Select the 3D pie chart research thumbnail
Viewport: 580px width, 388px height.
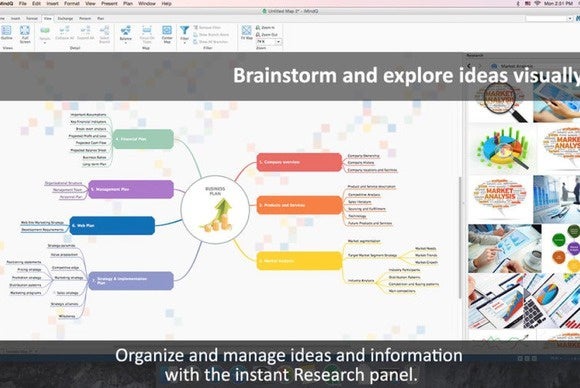(502, 148)
